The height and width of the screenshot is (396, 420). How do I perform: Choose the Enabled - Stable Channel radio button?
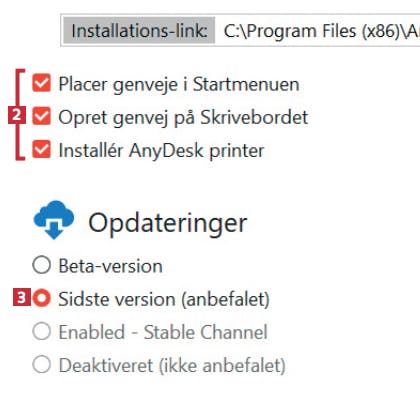tap(42, 331)
